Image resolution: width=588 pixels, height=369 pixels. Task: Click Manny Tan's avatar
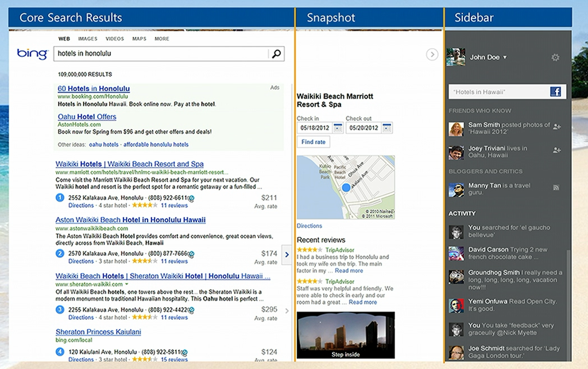pos(456,190)
